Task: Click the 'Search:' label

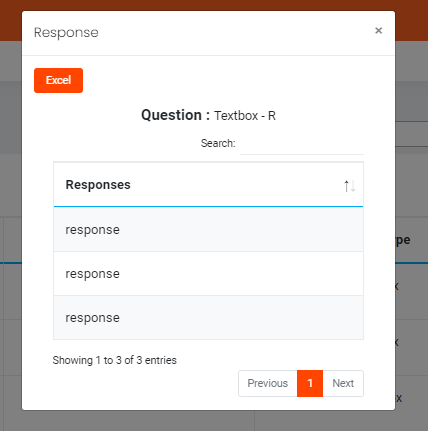Action: click(x=218, y=143)
